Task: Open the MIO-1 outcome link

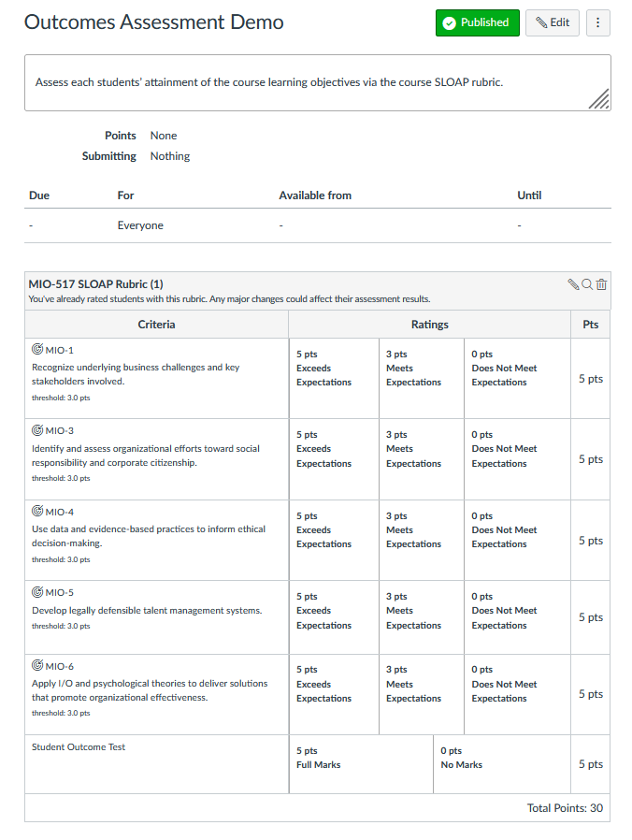Action: [60, 349]
